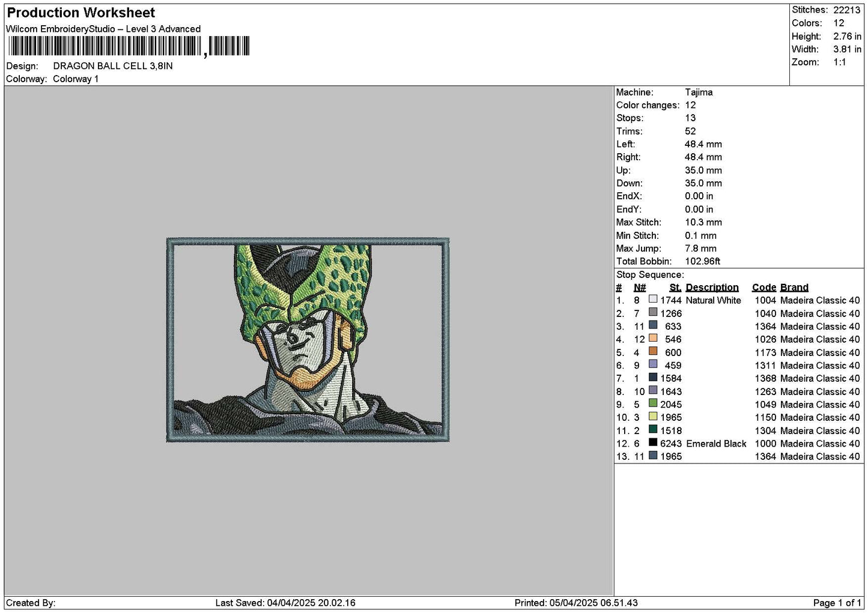
Task: Click the 'Created By:' footer label
Action: point(31,603)
